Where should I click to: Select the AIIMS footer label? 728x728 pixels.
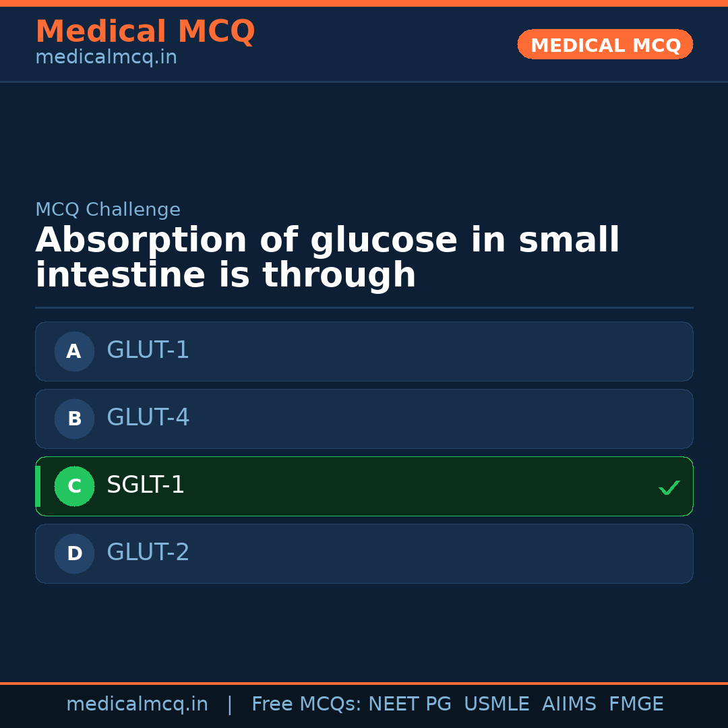(569, 704)
